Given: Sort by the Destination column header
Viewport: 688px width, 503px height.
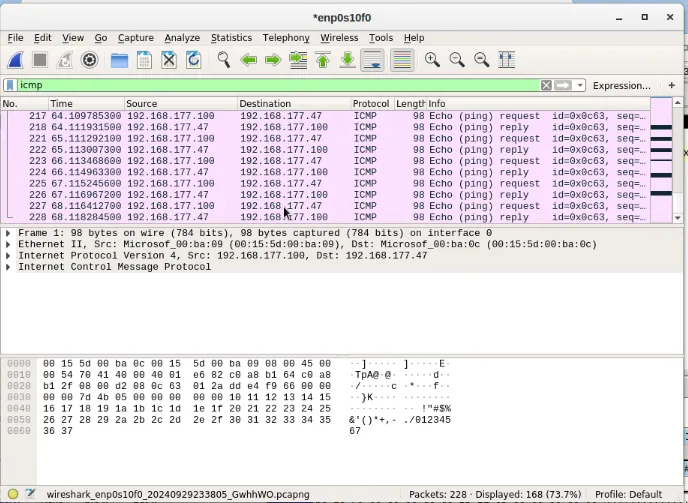Looking at the screenshot, I should [x=294, y=104].
